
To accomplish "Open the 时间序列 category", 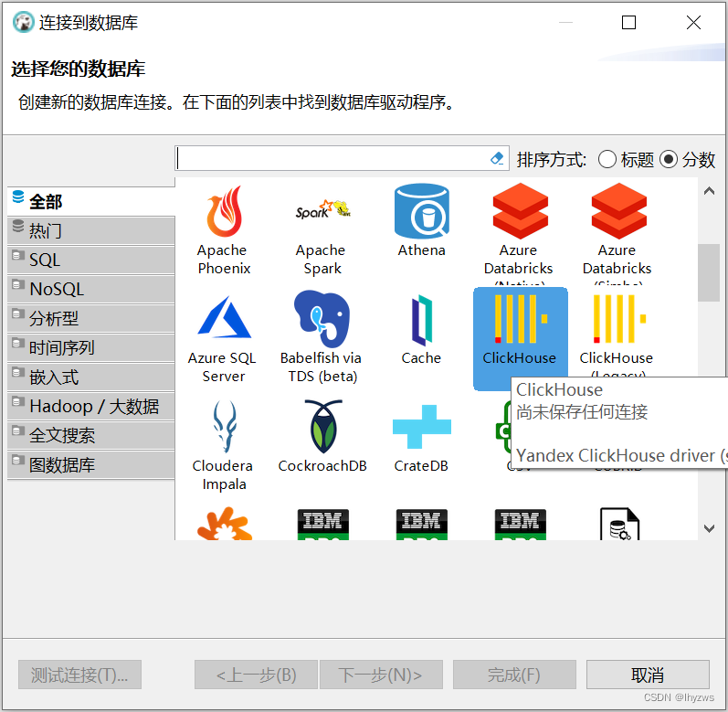I will click(91, 347).
